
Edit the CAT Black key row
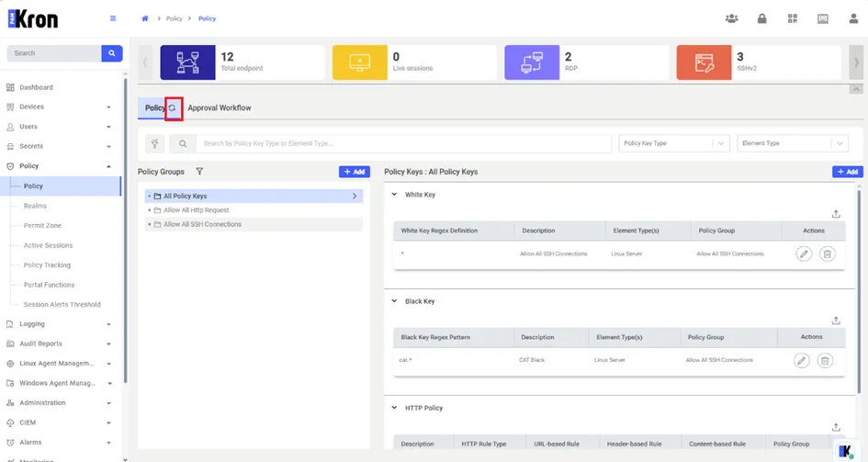coord(802,361)
